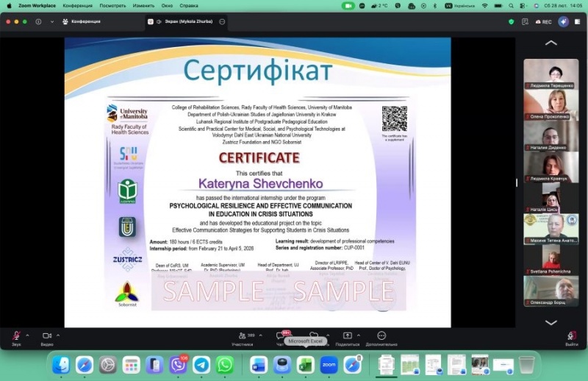This screenshot has height=381, width=588.
Task: Expand video options arrow next to Видео
Action: [58, 335]
